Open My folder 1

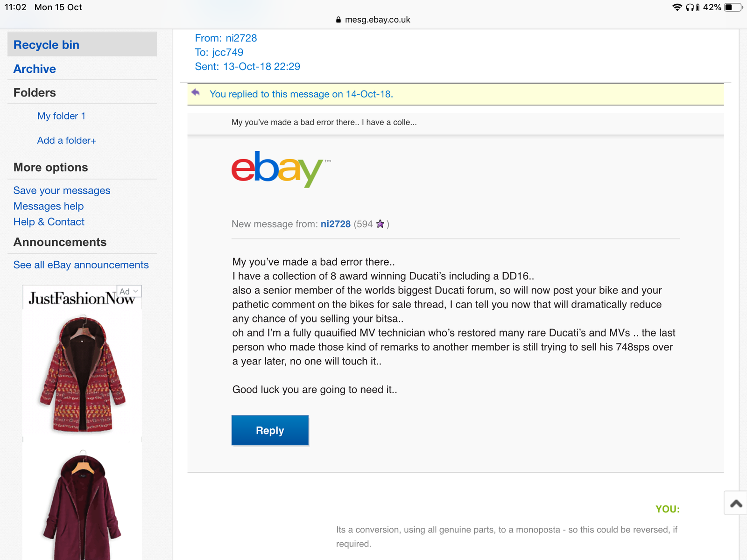[61, 116]
